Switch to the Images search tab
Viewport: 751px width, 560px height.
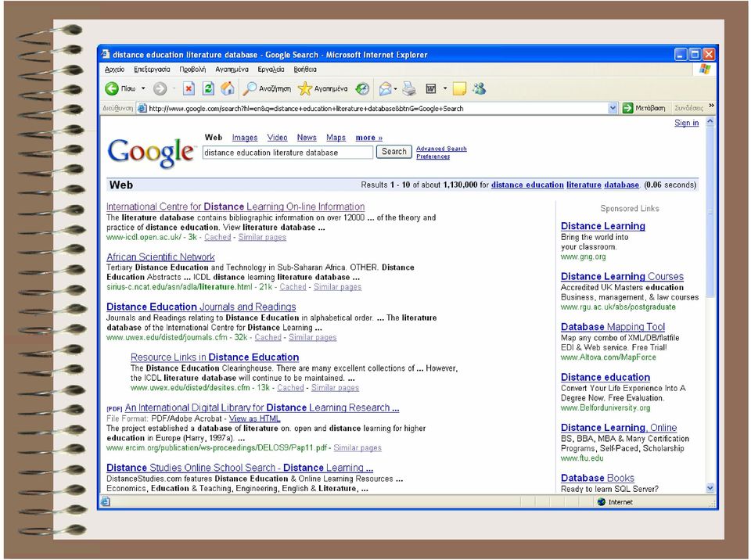(x=245, y=138)
